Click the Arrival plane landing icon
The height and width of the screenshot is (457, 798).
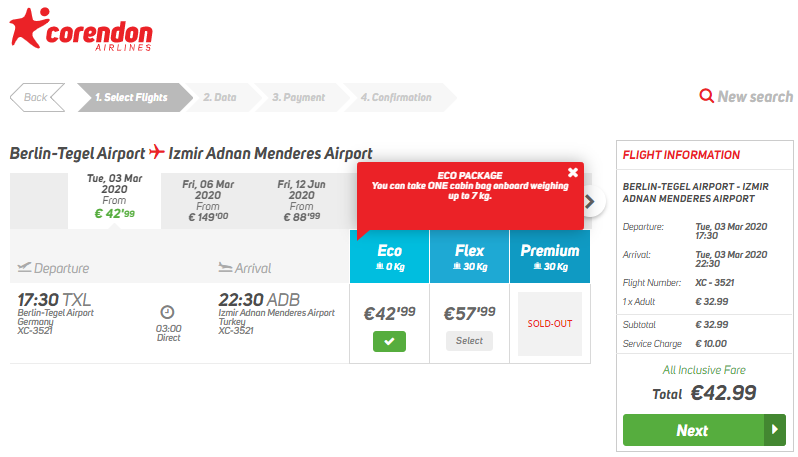225,267
